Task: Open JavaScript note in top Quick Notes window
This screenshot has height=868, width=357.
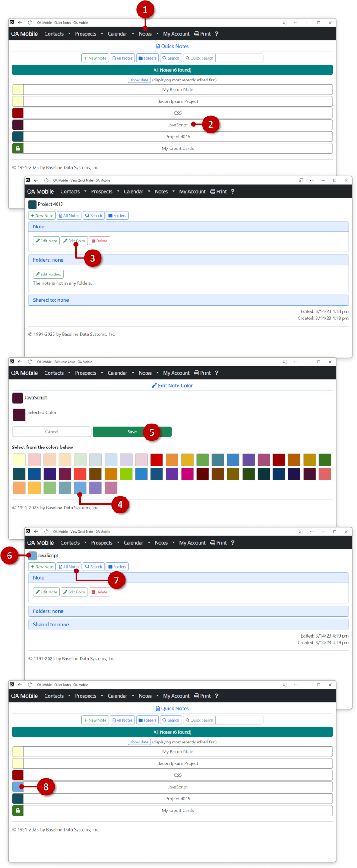Action: tap(178, 125)
